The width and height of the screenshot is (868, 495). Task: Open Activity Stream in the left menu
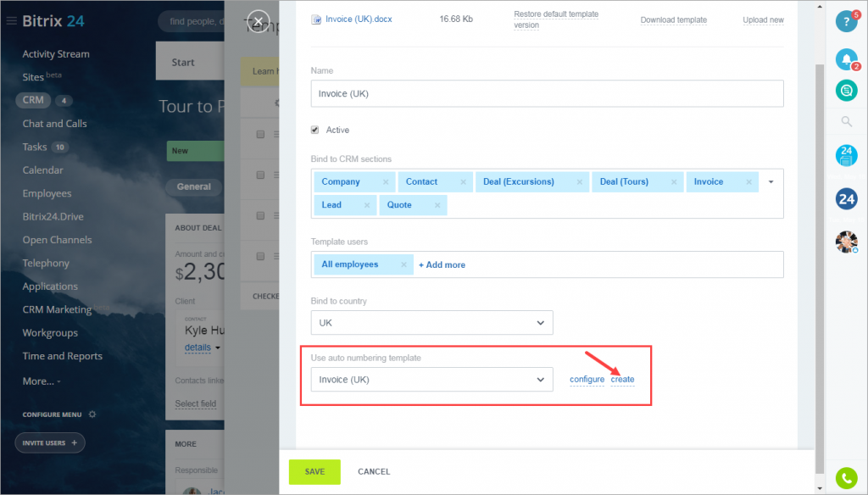pos(56,54)
